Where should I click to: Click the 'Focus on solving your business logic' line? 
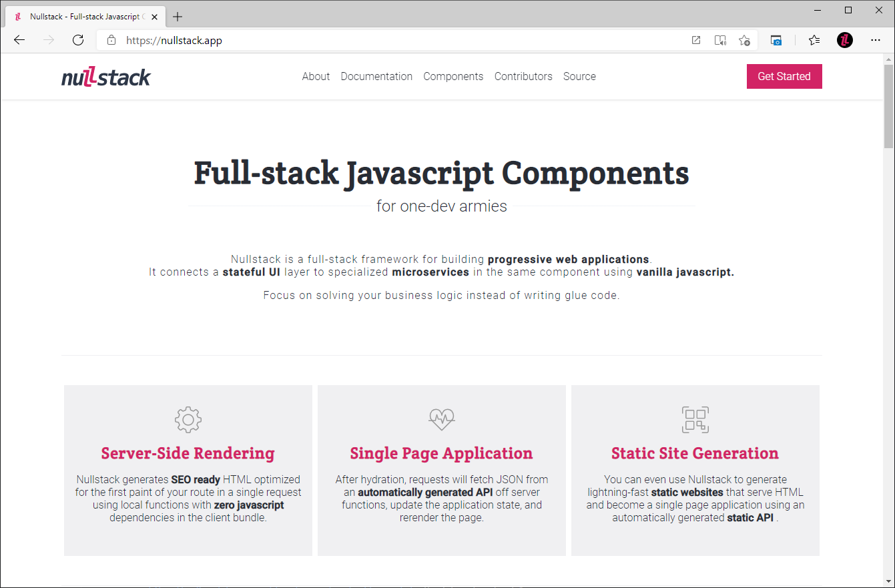tap(442, 295)
